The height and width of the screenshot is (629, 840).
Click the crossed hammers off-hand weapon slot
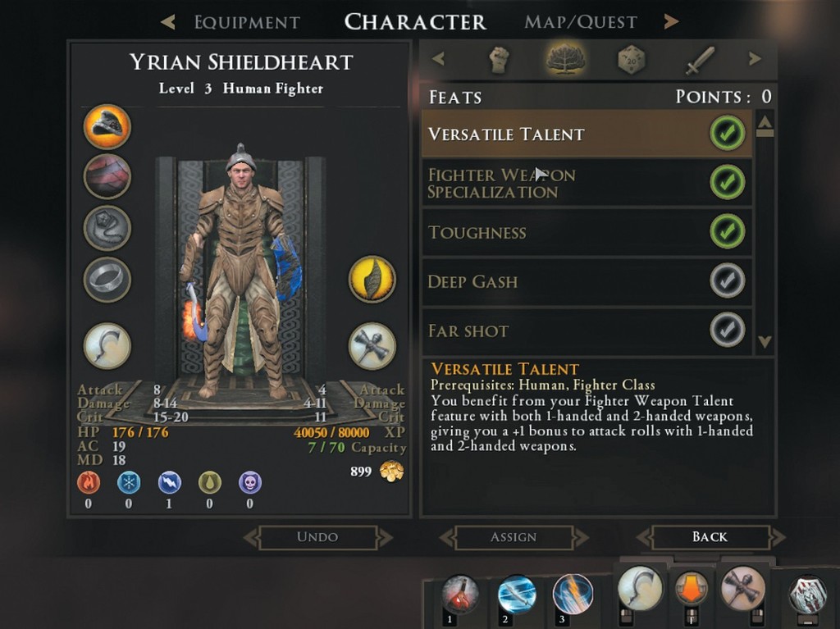point(372,346)
